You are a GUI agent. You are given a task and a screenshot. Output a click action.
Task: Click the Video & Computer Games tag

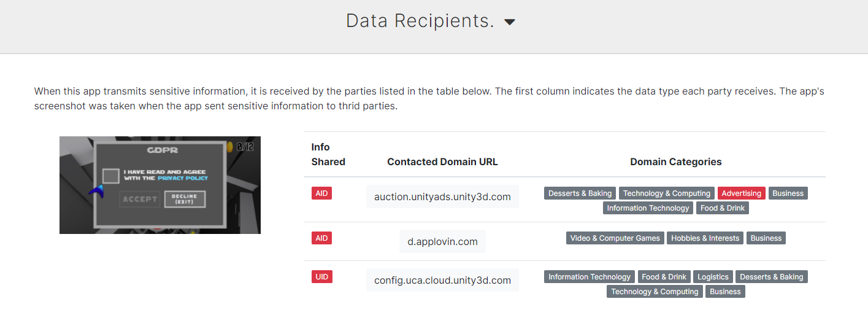tap(615, 238)
